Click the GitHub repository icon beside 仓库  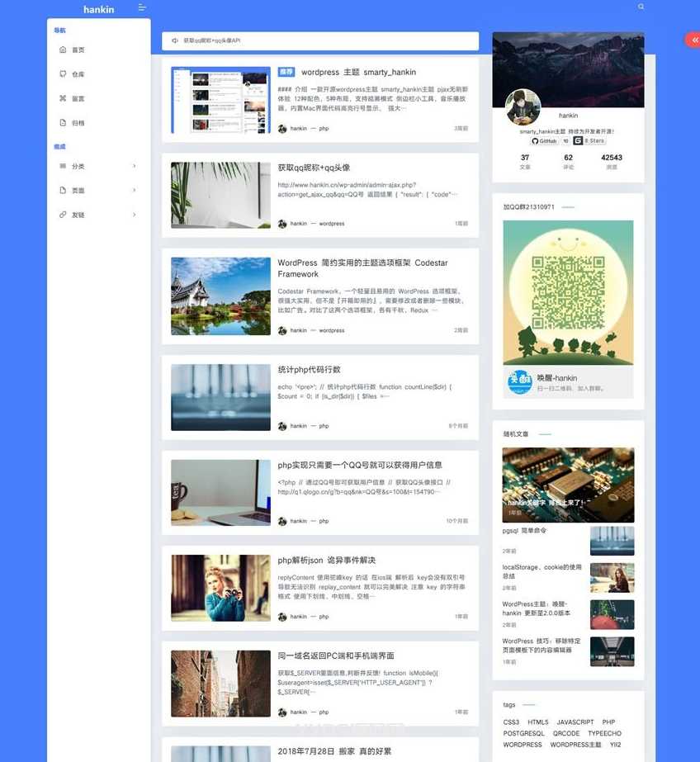63,73
